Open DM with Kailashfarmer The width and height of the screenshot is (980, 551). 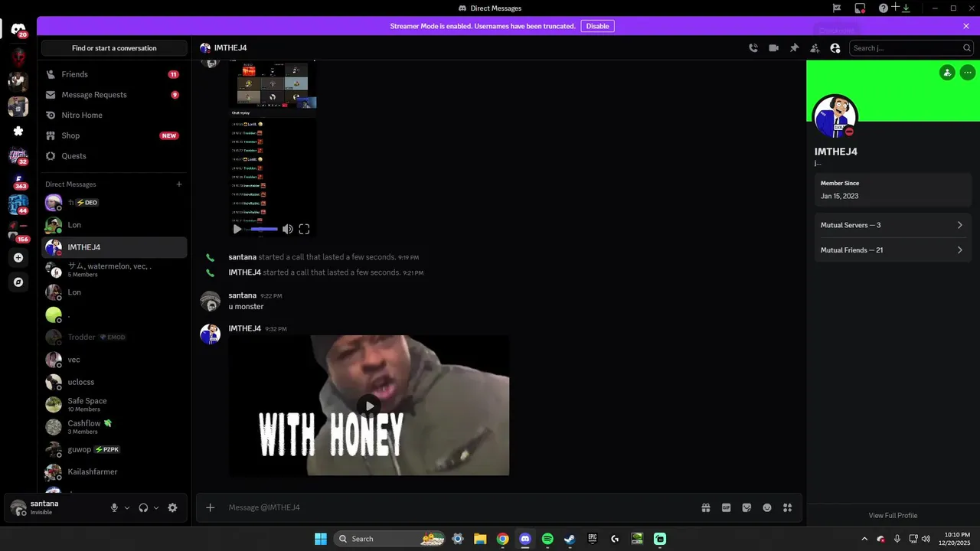pyautogui.click(x=114, y=471)
